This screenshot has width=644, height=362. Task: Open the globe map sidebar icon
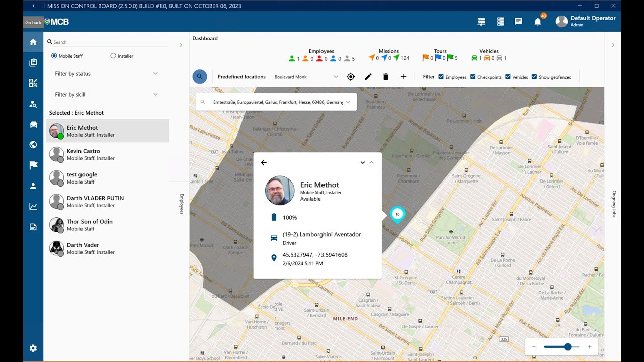(33, 145)
